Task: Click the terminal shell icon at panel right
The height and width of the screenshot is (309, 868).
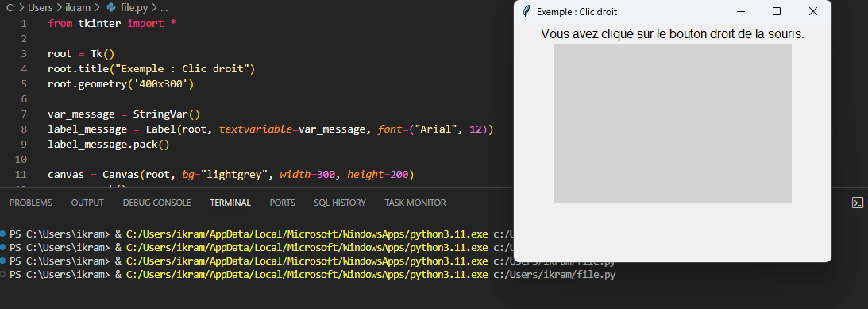Action: point(857,203)
